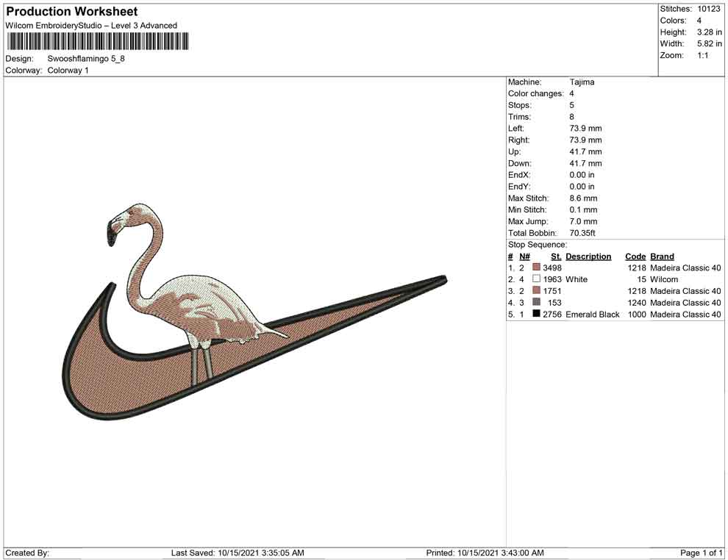Click the Wilcom EmbroideryStudio Level 3 text
The width and height of the screenshot is (728, 560).
[91, 26]
